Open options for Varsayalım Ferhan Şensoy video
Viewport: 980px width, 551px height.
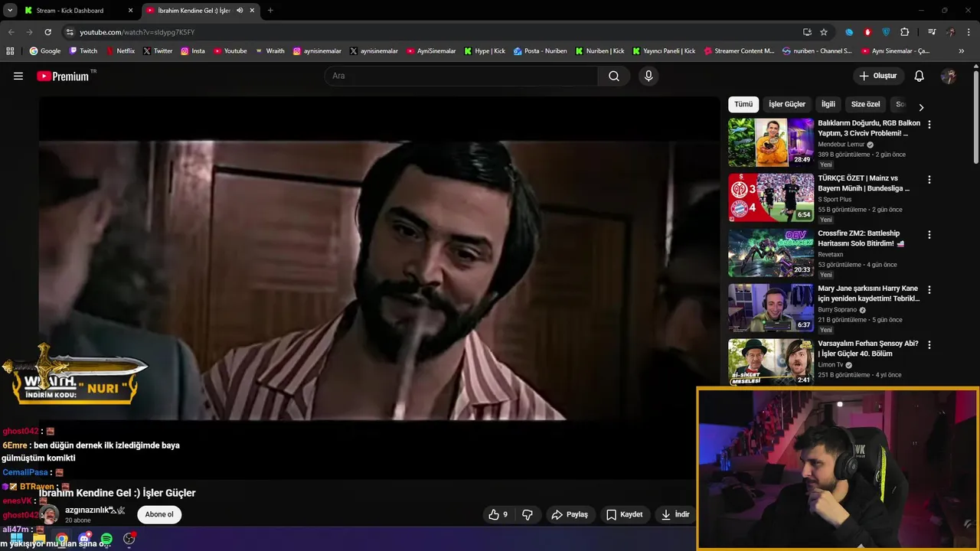click(x=929, y=345)
